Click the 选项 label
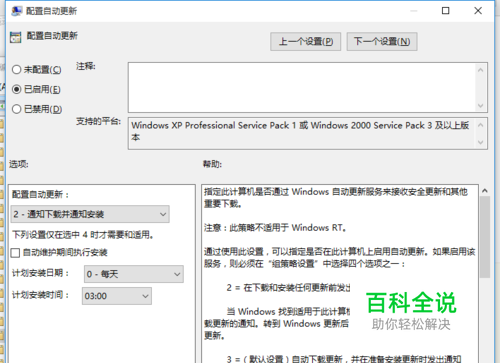Image resolution: width=500 pixels, height=363 pixels. click(x=19, y=164)
